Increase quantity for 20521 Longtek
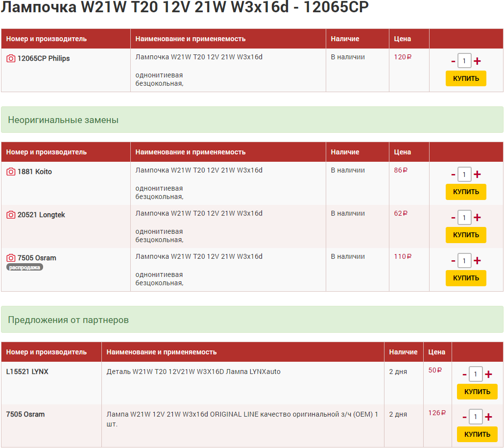The image size is (504, 448). click(x=478, y=218)
